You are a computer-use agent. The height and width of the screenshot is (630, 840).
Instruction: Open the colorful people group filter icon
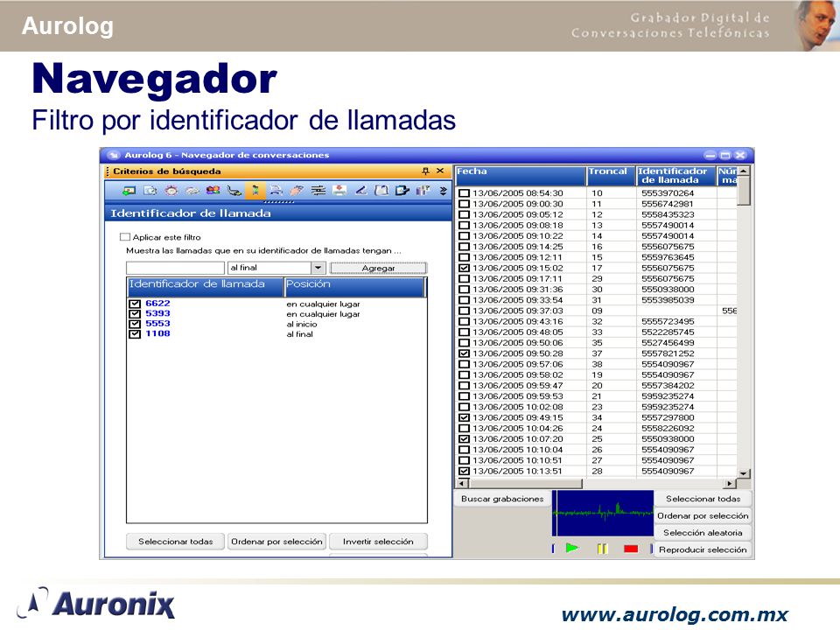213,190
